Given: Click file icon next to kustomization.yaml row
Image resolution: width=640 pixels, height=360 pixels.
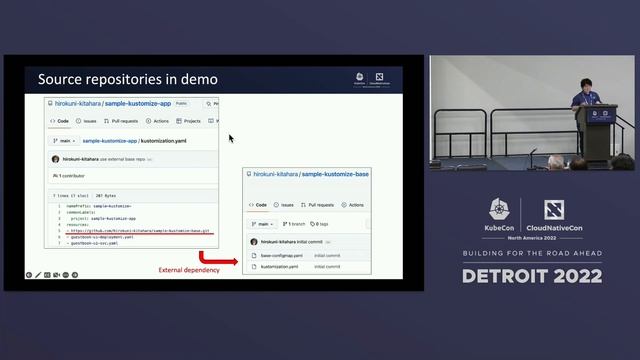Looking at the screenshot, I should point(254,267).
